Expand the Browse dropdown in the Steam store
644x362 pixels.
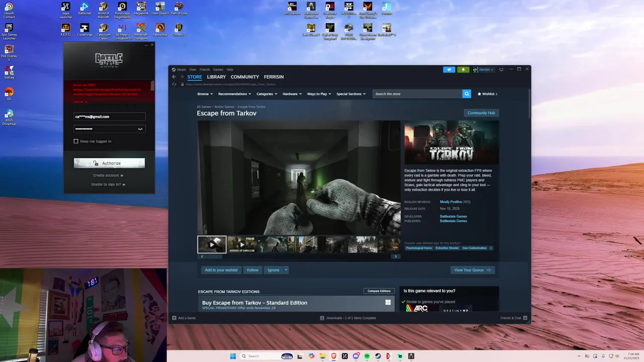205,94
